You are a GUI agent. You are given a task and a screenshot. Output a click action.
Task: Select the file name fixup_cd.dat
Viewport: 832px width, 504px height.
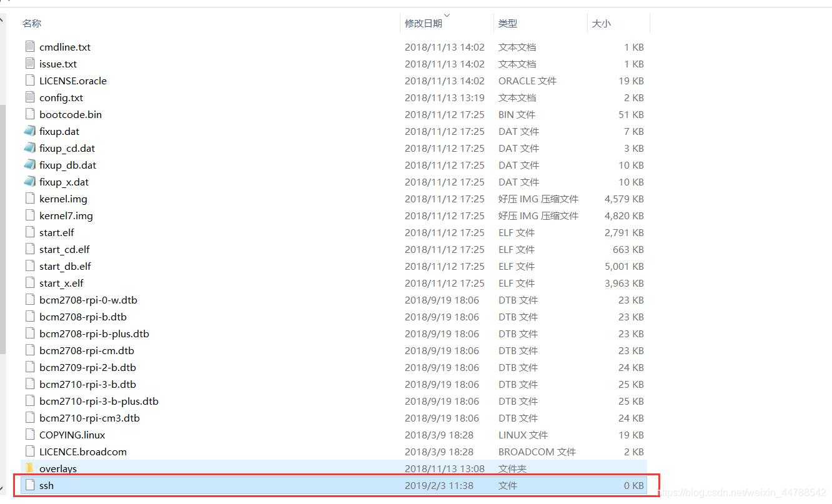(x=67, y=148)
